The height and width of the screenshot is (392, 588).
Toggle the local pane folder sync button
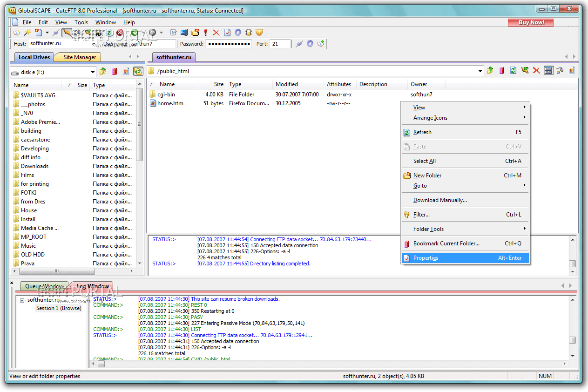coord(138,72)
